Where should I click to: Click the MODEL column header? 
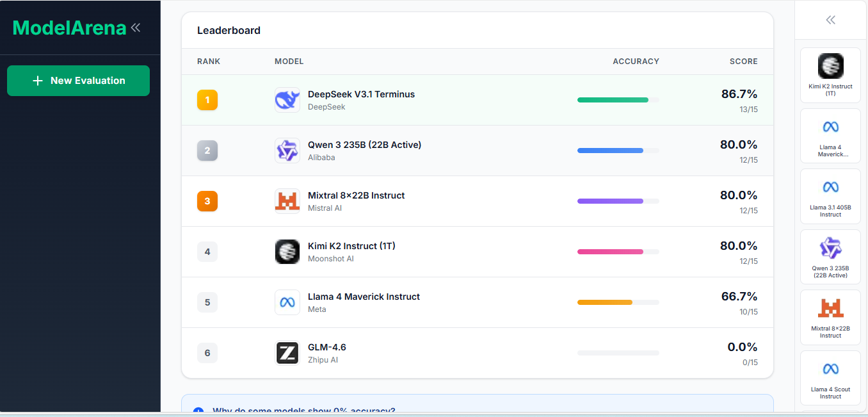click(289, 61)
